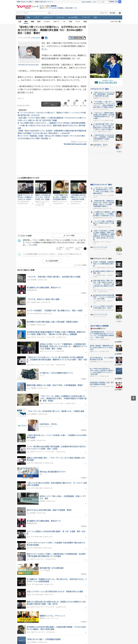This screenshot has height=644, width=138.
Task: Select the トップ navigation tab
Action: (20, 17)
